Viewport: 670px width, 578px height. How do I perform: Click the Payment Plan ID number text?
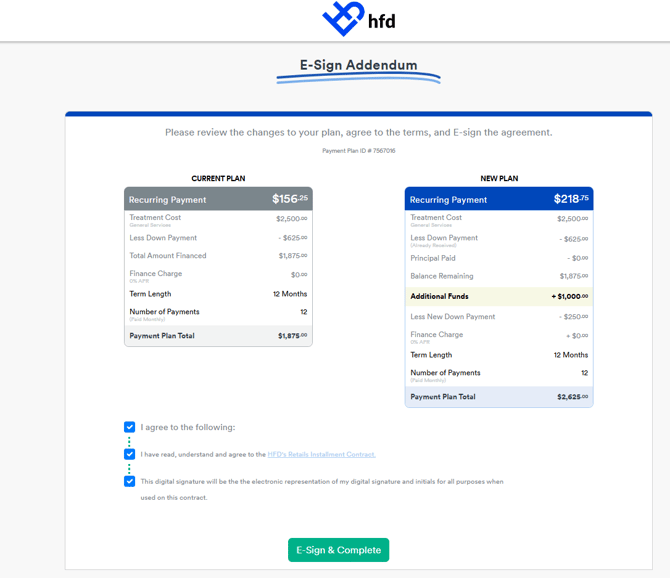[x=359, y=151]
